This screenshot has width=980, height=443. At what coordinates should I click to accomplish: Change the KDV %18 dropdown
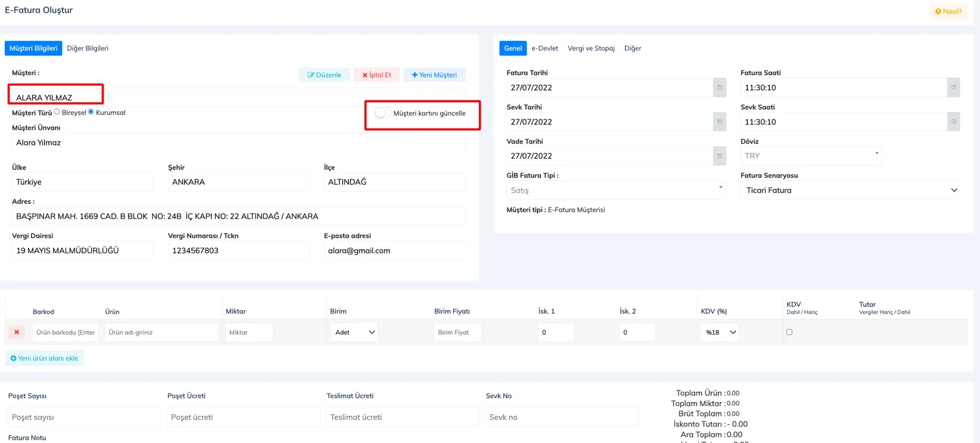click(x=720, y=332)
